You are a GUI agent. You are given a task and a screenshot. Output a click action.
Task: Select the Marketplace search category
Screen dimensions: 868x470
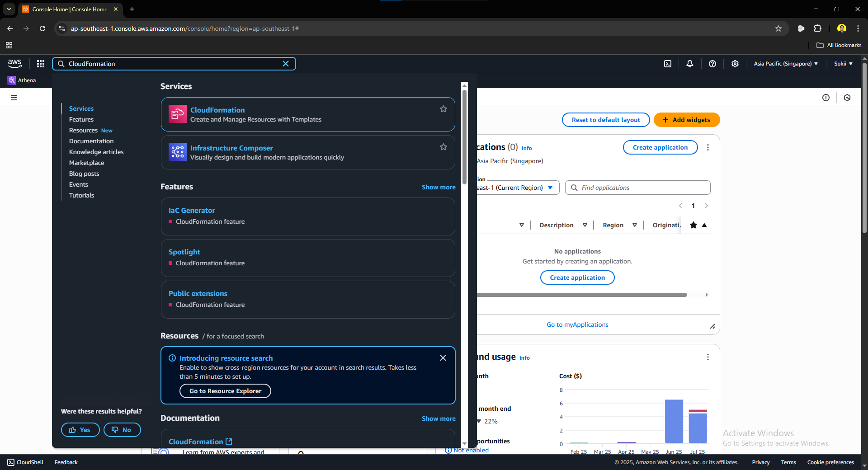pyautogui.click(x=86, y=163)
